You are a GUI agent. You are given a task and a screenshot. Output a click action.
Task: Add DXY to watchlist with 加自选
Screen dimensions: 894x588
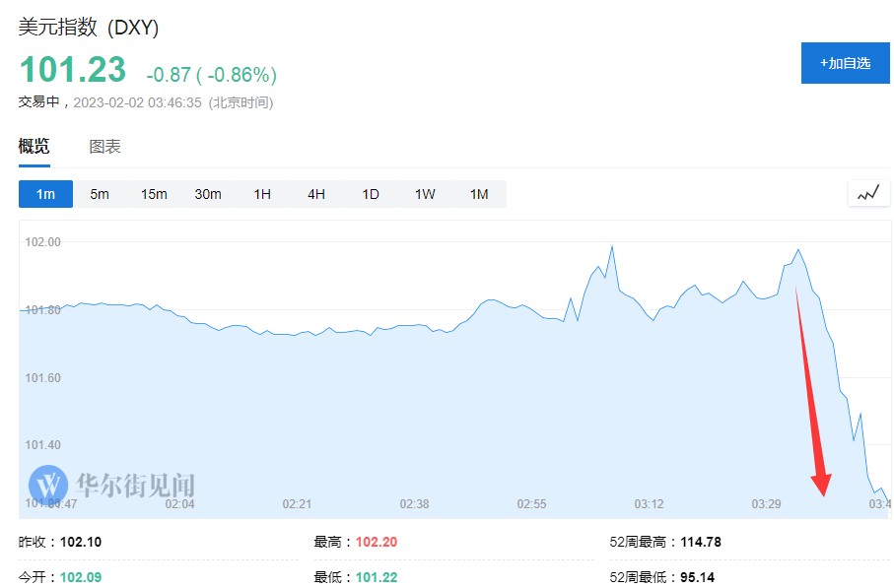[x=845, y=63]
